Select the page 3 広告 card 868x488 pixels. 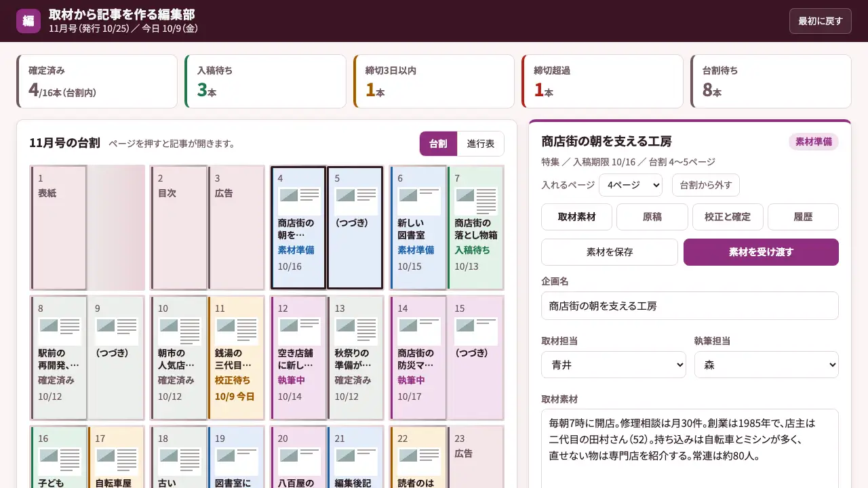click(236, 228)
